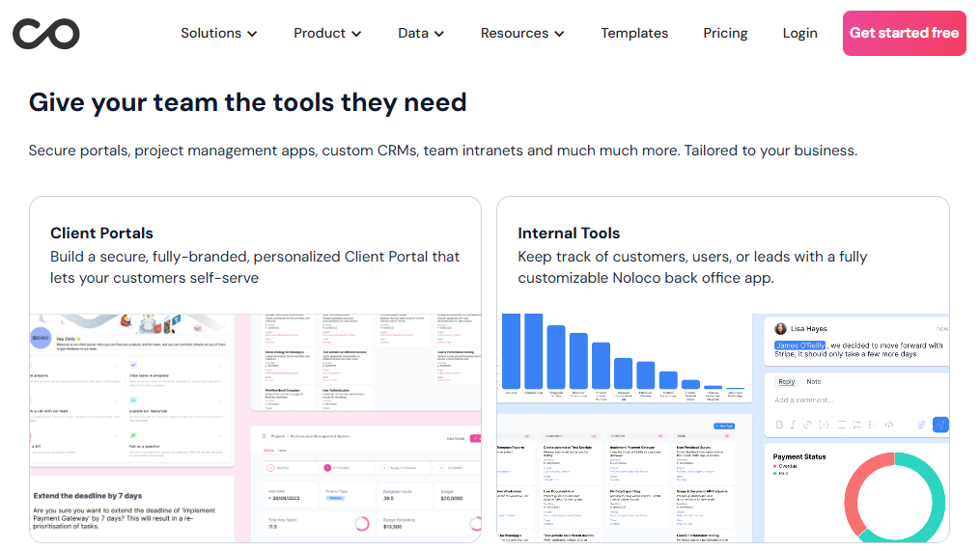This screenshot has width=980, height=551.
Task: Go to the Templates page
Action: coord(634,33)
